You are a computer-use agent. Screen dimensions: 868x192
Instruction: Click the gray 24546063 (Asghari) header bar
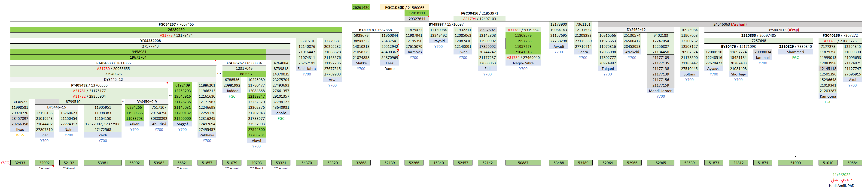(730, 24)
